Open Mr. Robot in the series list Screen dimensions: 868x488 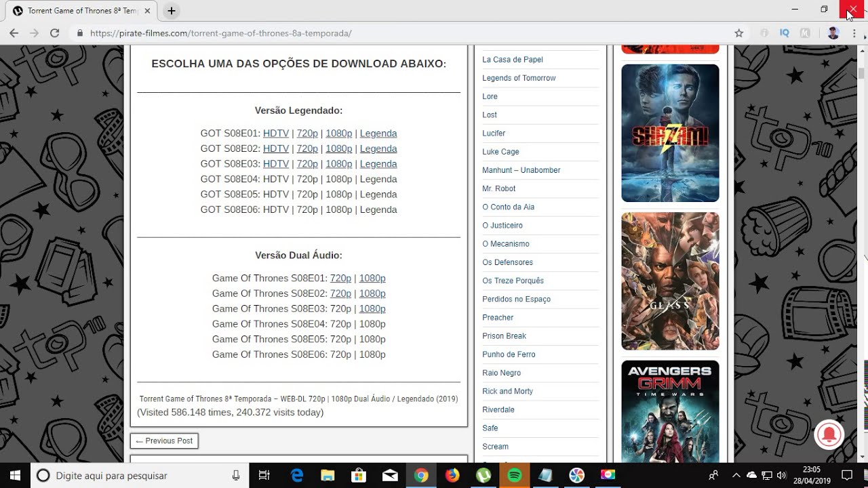pos(499,188)
